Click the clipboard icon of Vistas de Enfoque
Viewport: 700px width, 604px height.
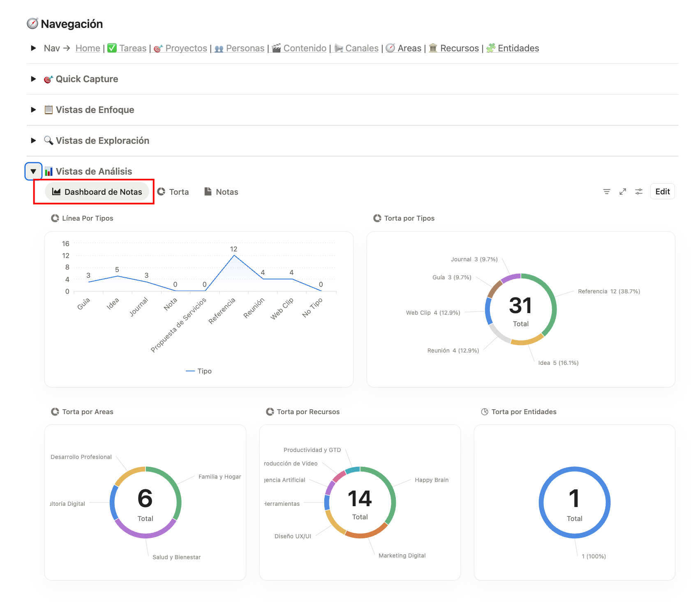[49, 110]
